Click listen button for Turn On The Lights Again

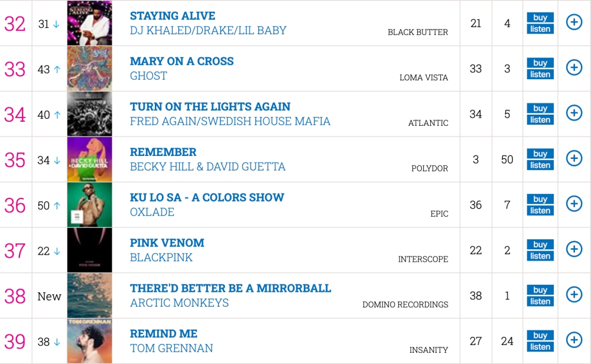pyautogui.click(x=540, y=120)
